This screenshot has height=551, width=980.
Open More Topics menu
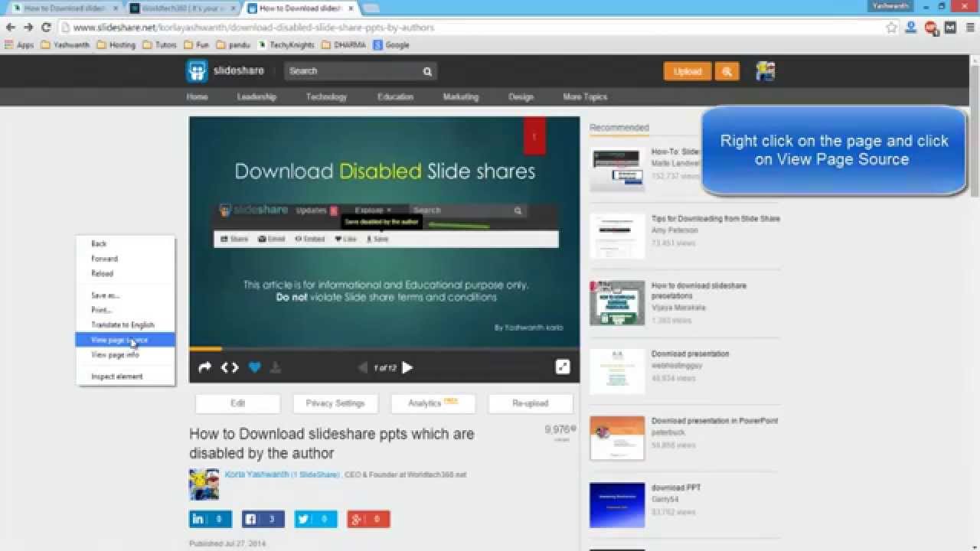coord(585,97)
